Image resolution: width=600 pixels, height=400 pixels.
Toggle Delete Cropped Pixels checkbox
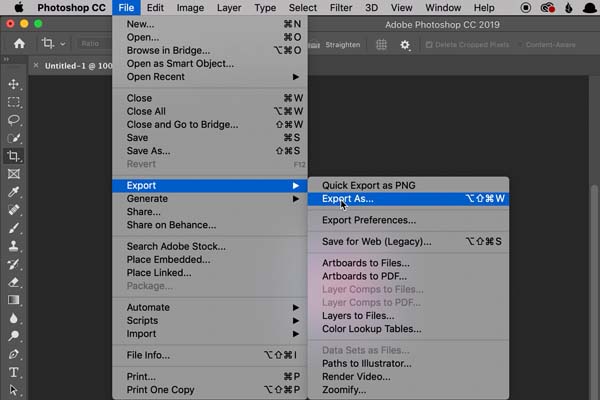pos(429,45)
